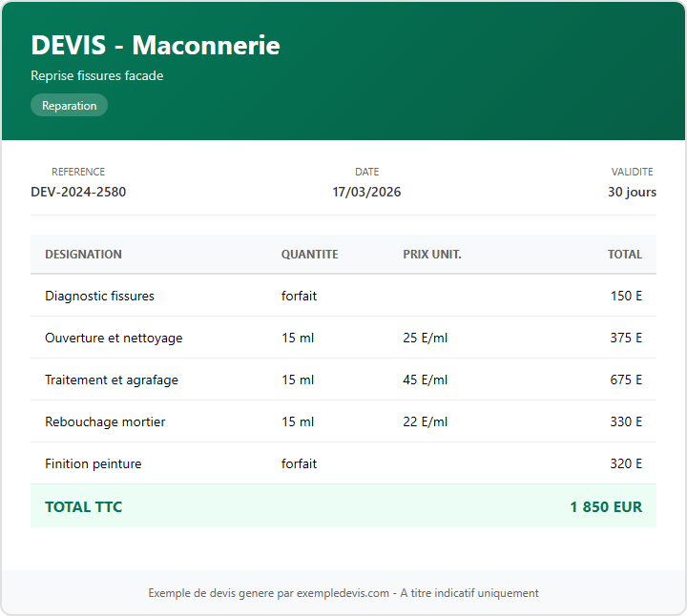Click the TOTAL TTC label
The height and width of the screenshot is (616, 687).
tap(84, 507)
